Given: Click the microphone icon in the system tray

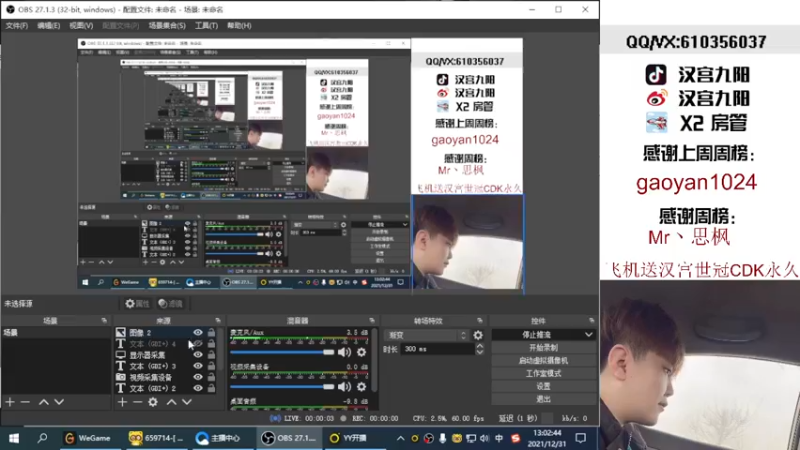Looking at the screenshot, I should [442, 438].
